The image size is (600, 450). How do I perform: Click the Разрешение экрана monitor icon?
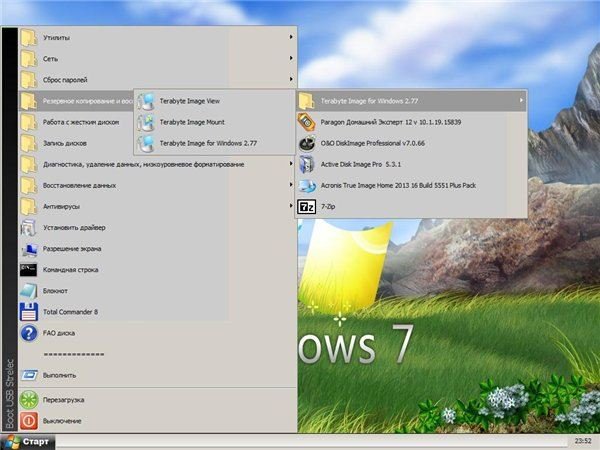[29, 249]
